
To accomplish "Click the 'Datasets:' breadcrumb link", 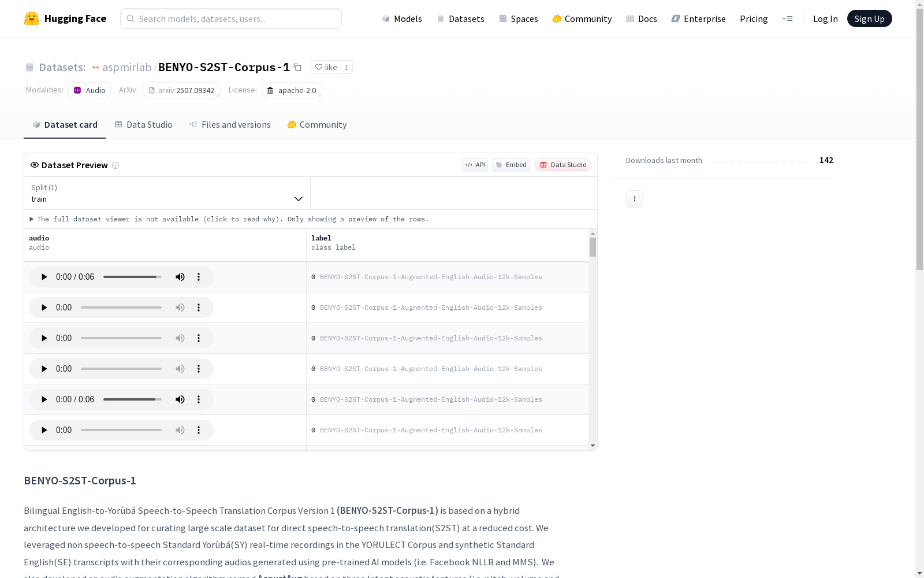I will point(62,67).
